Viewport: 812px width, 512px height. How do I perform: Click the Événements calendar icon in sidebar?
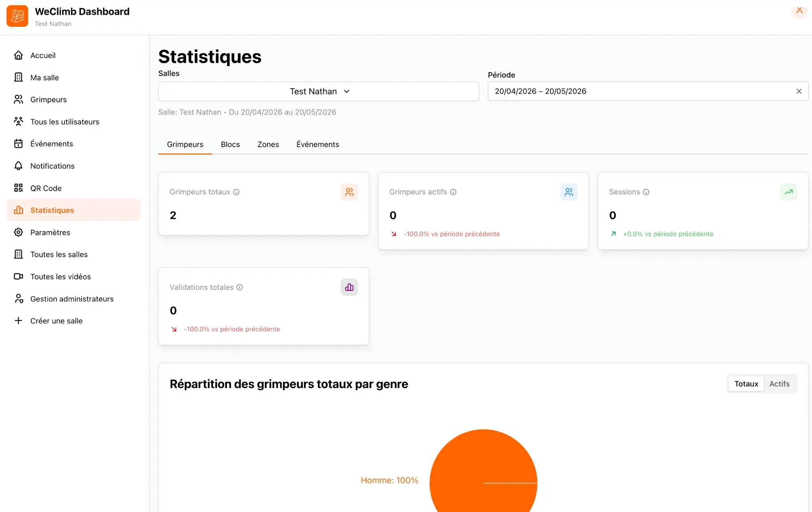(18, 144)
